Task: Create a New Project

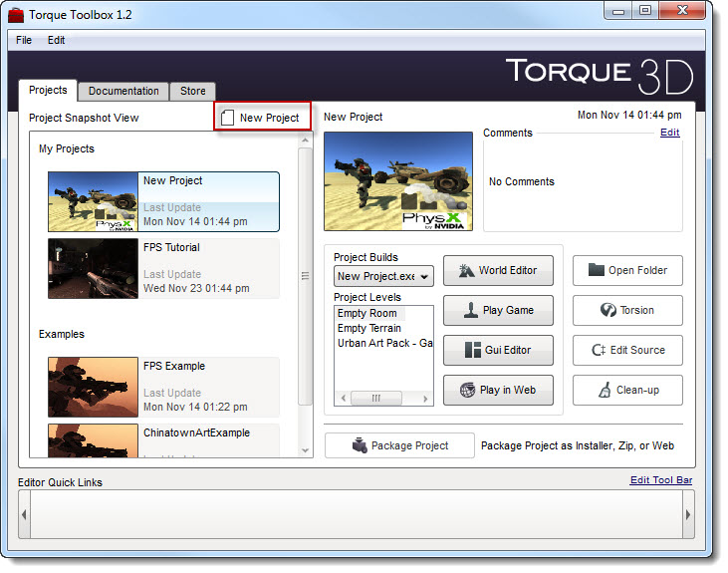Action: [262, 117]
